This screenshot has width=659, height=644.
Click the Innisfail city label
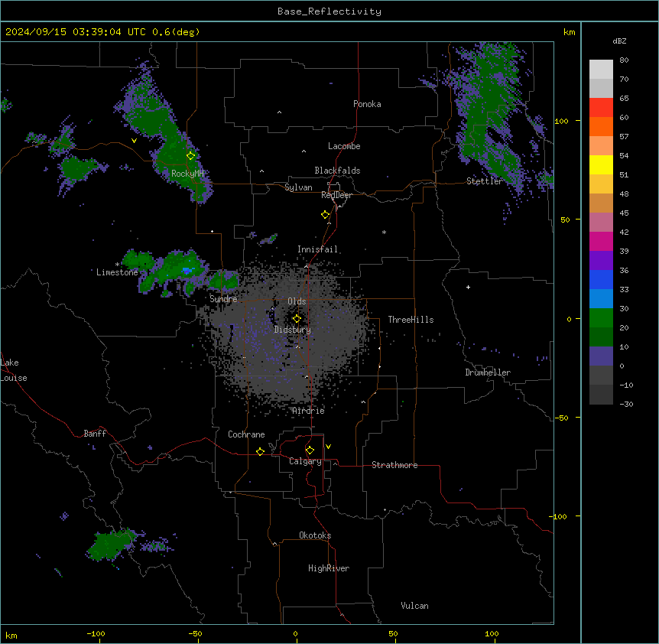tap(317, 249)
